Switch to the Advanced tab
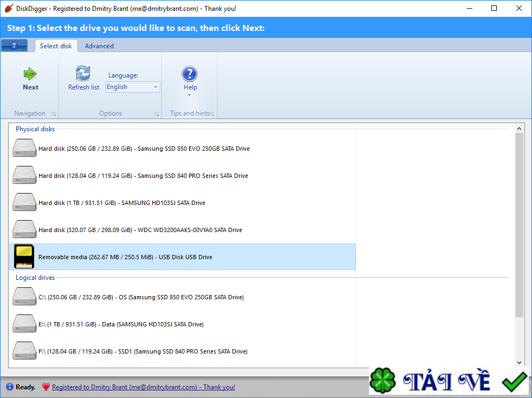The image size is (532, 398). 99,46
